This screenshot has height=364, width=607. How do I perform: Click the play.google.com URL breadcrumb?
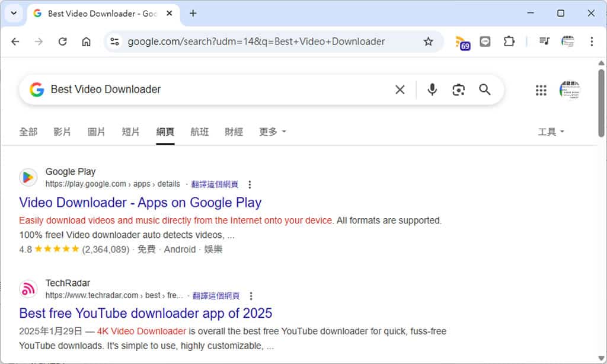click(x=113, y=184)
